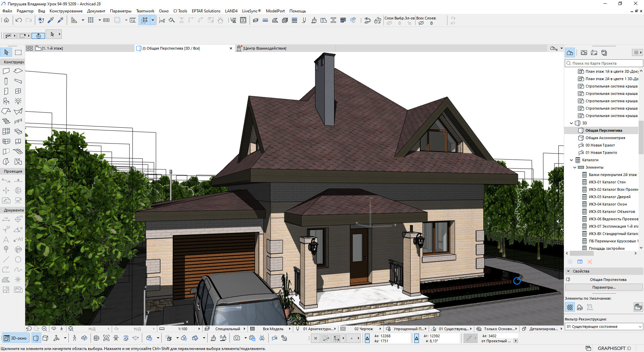Click the camera icon in the bottom toolbar
644x352 pixels.
tap(237, 338)
